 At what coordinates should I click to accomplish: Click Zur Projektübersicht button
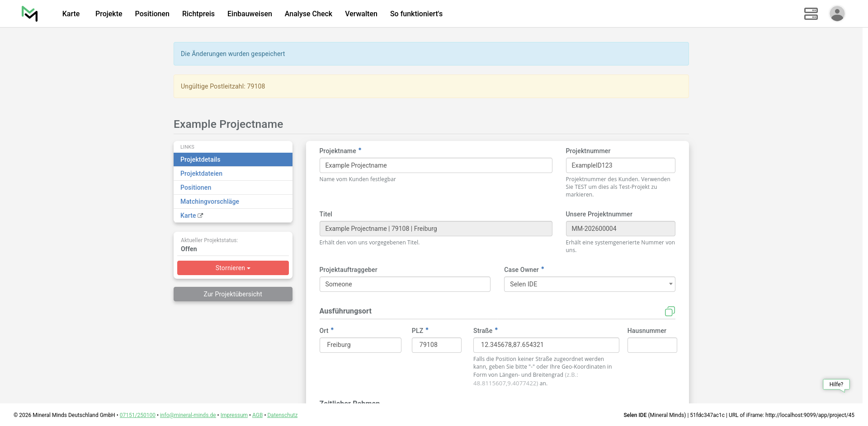coord(233,294)
